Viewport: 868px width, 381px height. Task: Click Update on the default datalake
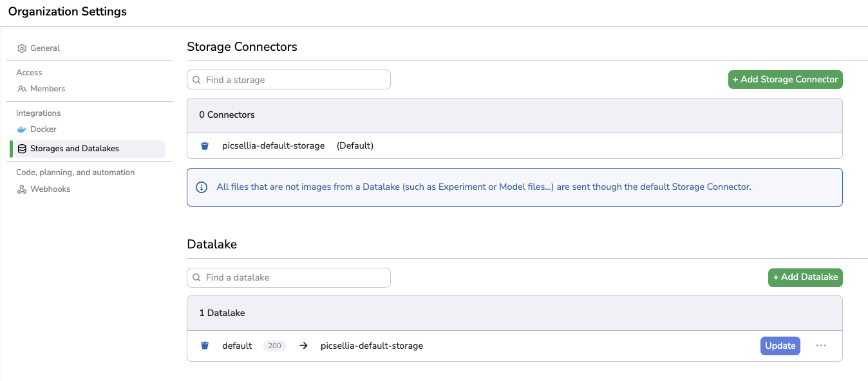point(780,346)
